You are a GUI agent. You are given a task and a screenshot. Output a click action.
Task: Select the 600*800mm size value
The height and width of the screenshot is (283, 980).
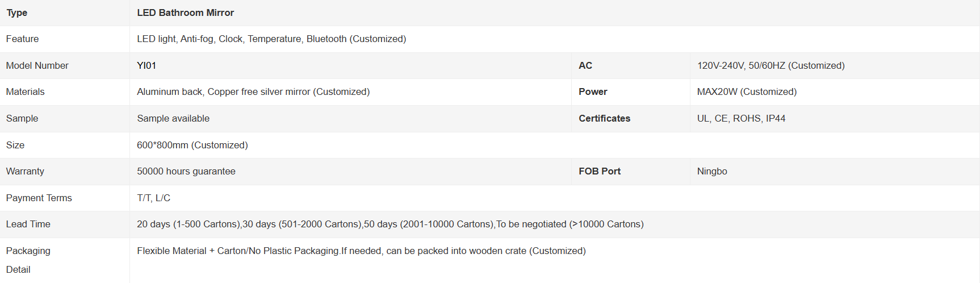click(x=192, y=145)
